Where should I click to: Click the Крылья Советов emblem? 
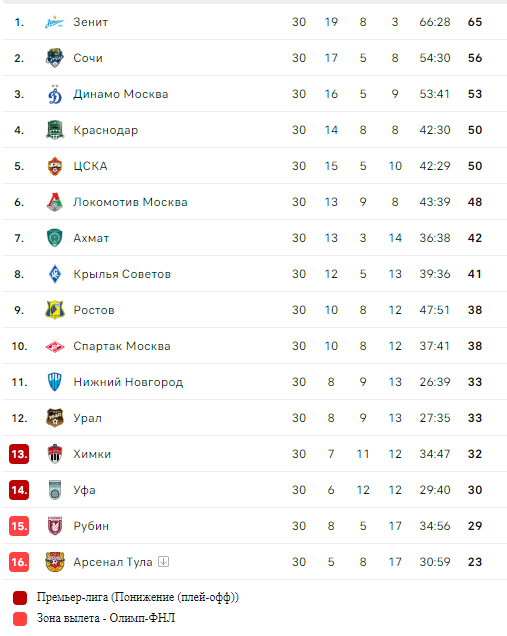point(55,274)
